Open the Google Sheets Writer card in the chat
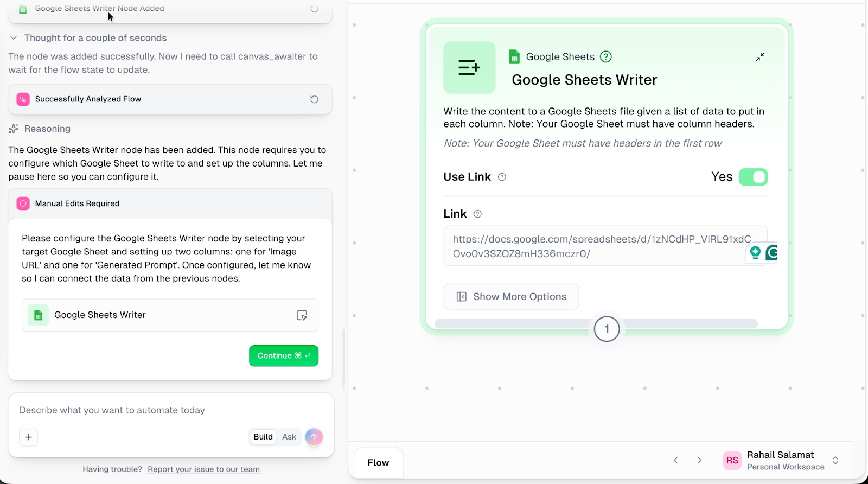This screenshot has height=484, width=868. tap(170, 315)
